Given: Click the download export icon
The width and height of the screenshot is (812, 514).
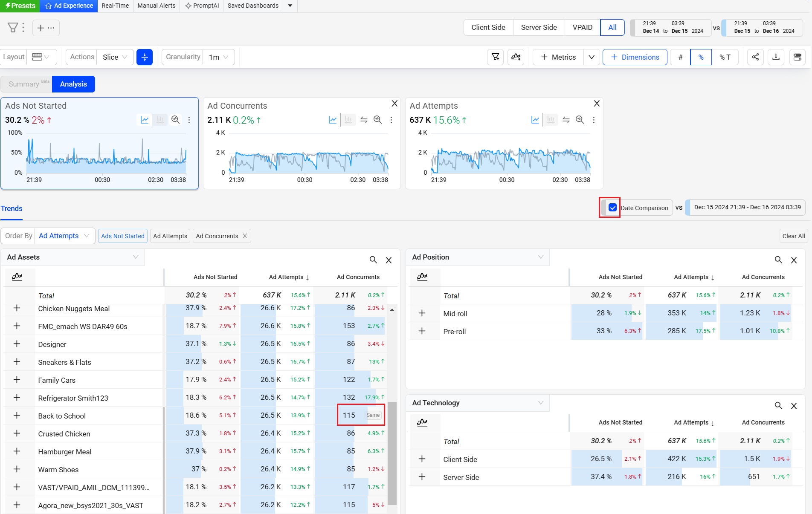Looking at the screenshot, I should (776, 57).
